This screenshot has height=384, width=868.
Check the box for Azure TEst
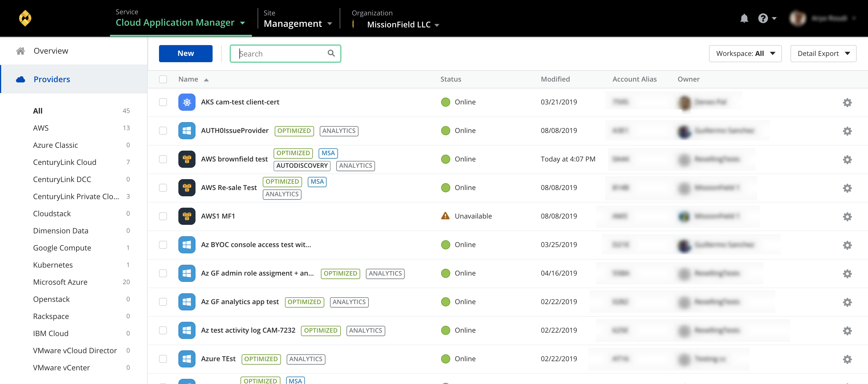click(163, 359)
